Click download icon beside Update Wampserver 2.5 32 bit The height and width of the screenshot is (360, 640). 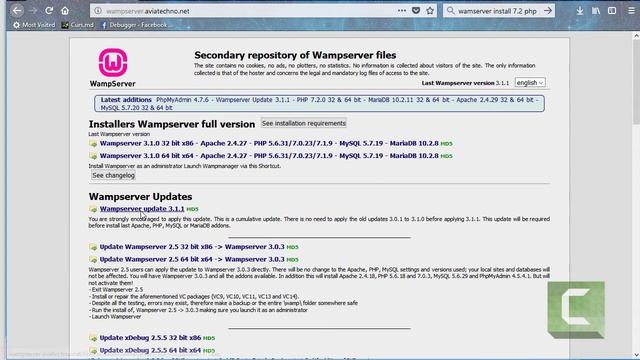tap(93, 247)
